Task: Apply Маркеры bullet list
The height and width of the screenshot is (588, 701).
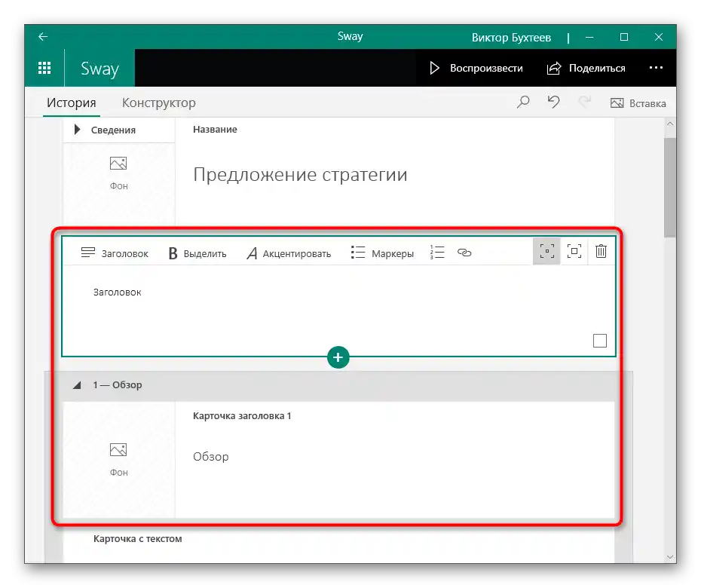Action: coord(382,253)
